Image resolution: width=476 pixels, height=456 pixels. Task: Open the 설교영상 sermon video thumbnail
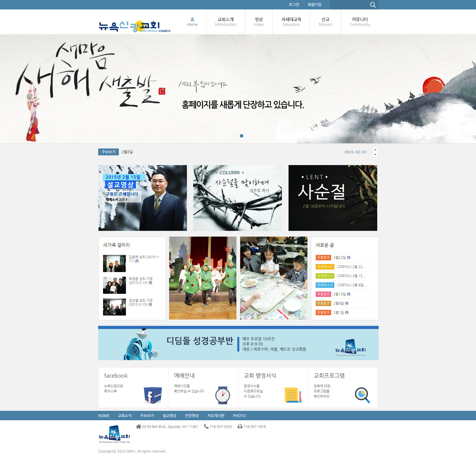[142, 198]
